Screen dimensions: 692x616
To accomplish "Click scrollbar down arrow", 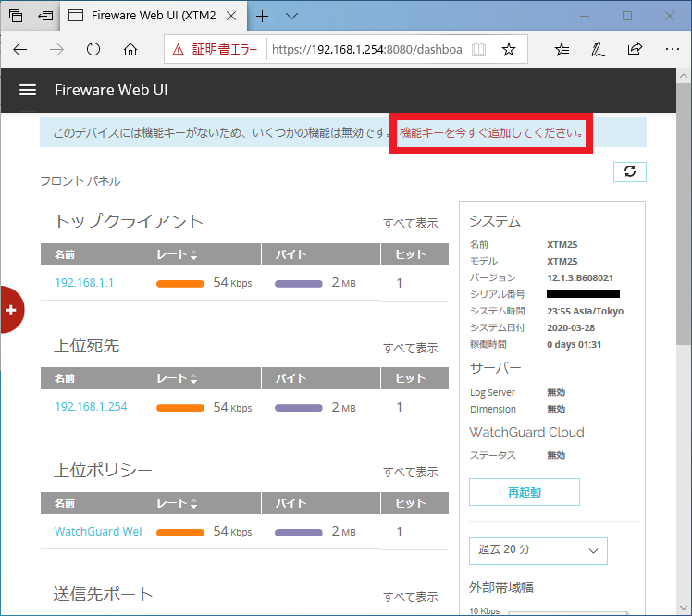I will pyautogui.click(x=684, y=608).
